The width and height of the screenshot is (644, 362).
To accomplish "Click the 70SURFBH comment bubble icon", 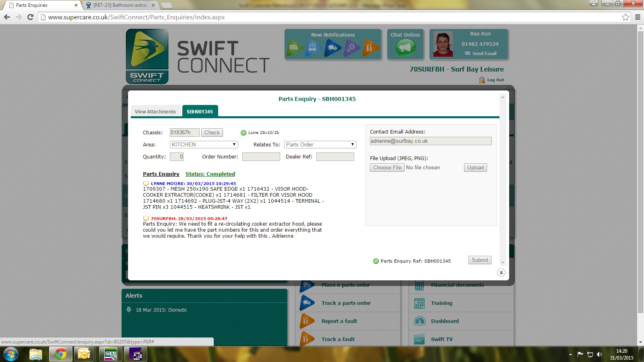I will (x=146, y=218).
